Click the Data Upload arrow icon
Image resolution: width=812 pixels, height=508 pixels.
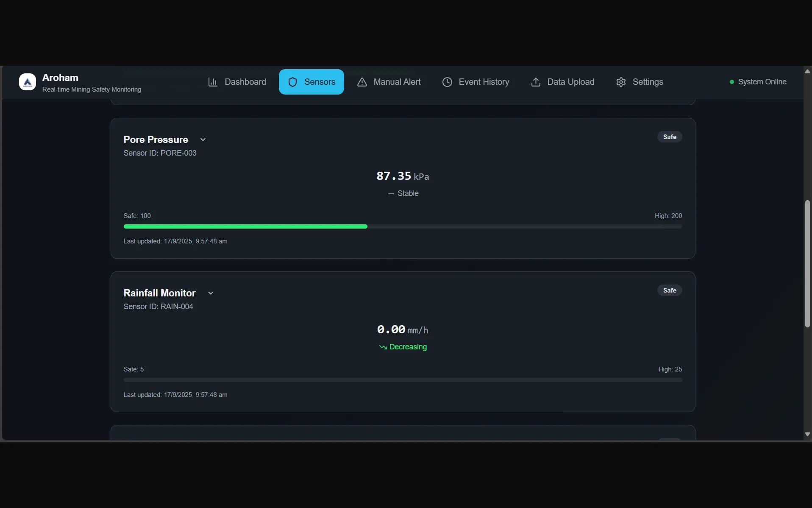point(536,82)
